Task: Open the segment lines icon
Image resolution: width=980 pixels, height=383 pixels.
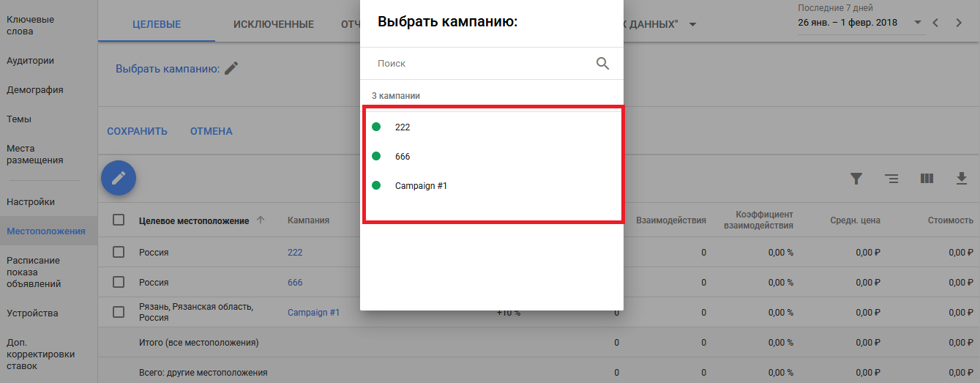Action: (891, 179)
